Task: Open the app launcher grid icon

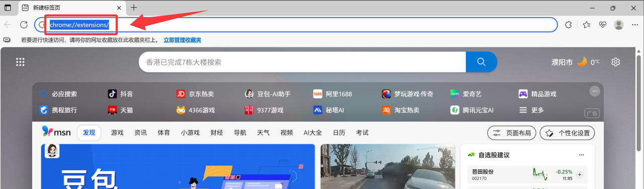Action: click(20, 62)
